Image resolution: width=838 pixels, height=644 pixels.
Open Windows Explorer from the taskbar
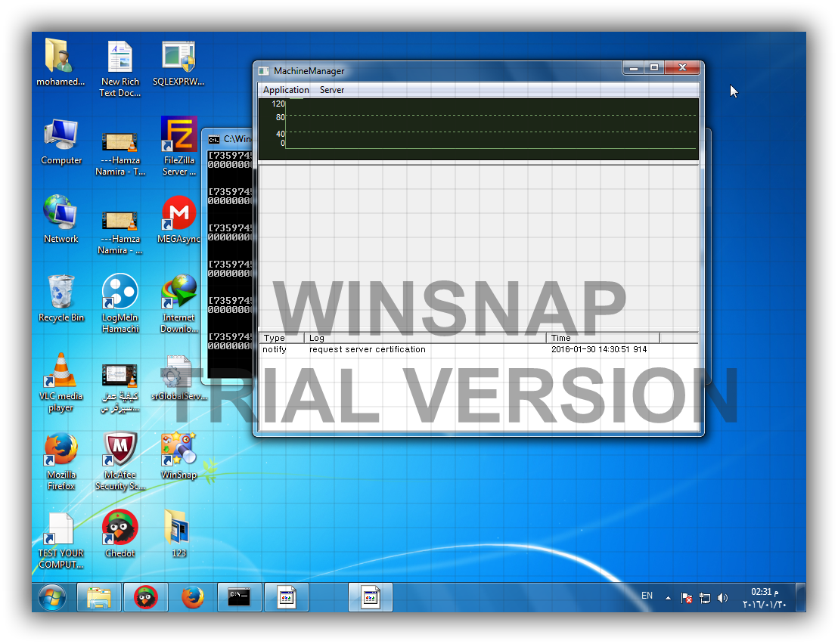click(99, 597)
